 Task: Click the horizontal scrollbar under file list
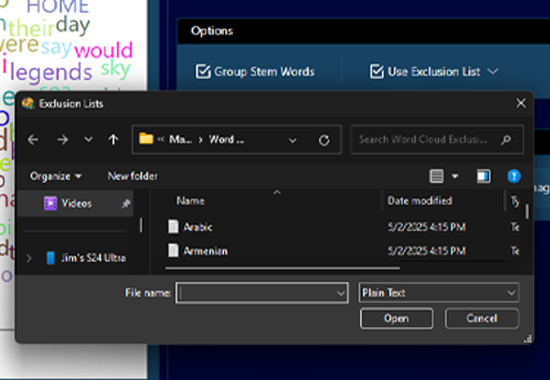282,268
